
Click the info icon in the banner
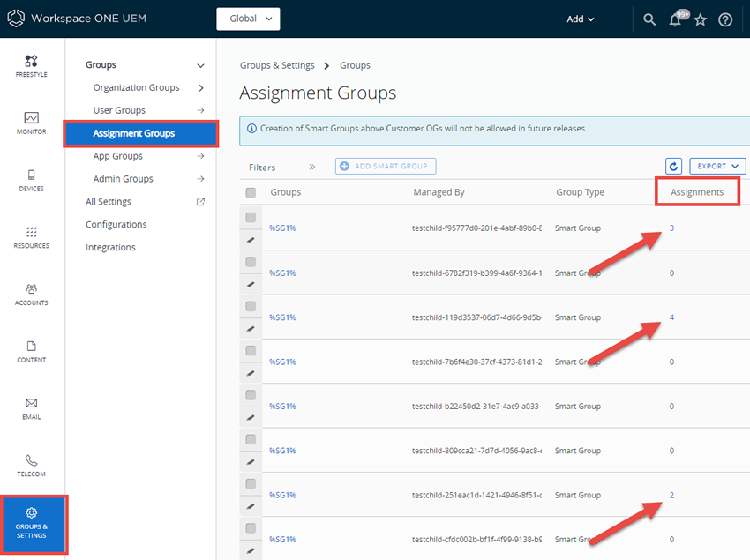pyautogui.click(x=251, y=128)
